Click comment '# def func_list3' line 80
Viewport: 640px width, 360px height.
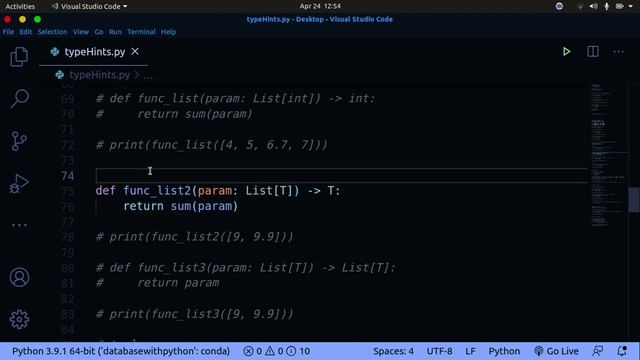246,268
